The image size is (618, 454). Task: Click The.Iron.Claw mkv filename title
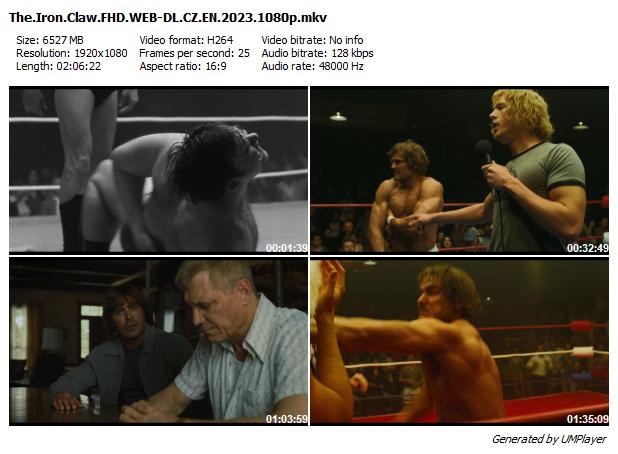pyautogui.click(x=168, y=18)
